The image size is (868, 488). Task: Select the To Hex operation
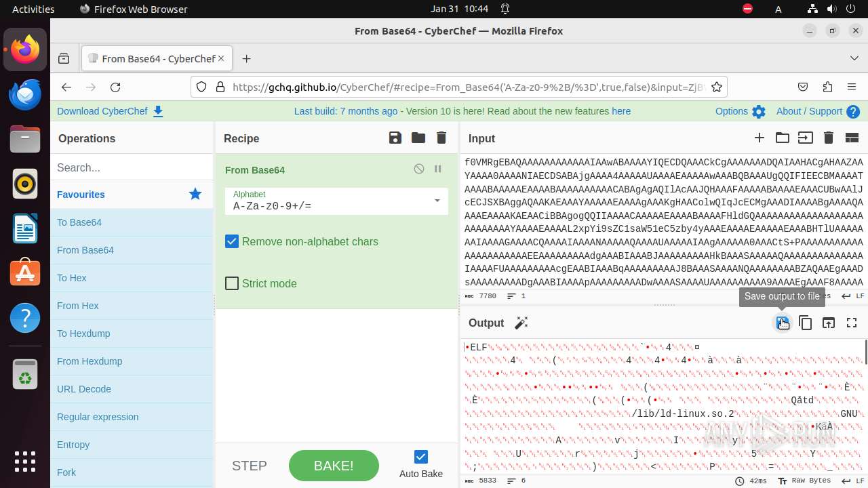coord(132,278)
